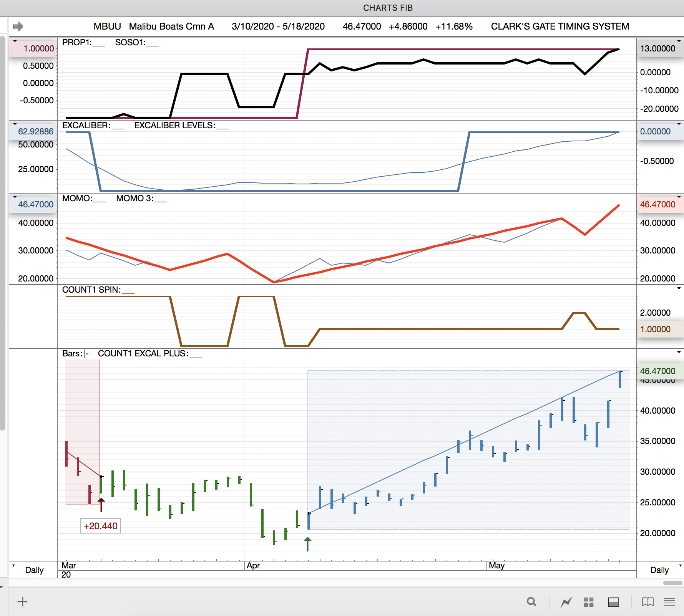The height and width of the screenshot is (616, 684).
Task: Click the Mar 20 label on time axis
Action: pyautogui.click(x=69, y=570)
